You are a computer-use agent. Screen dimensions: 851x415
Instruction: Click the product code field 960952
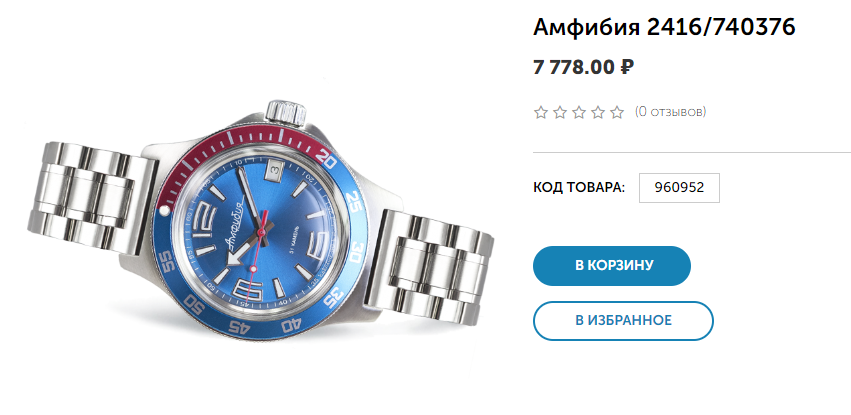679,188
